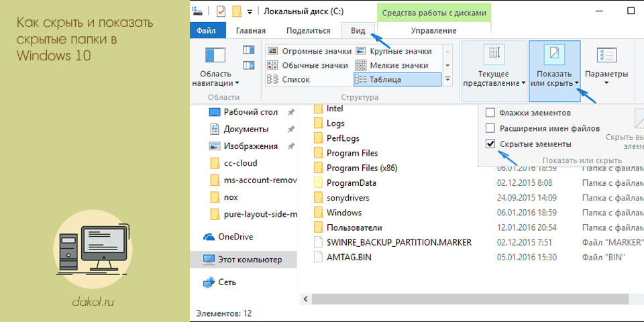644x322 pixels.
Task: Open the Вид ribbon tab
Action: [358, 31]
